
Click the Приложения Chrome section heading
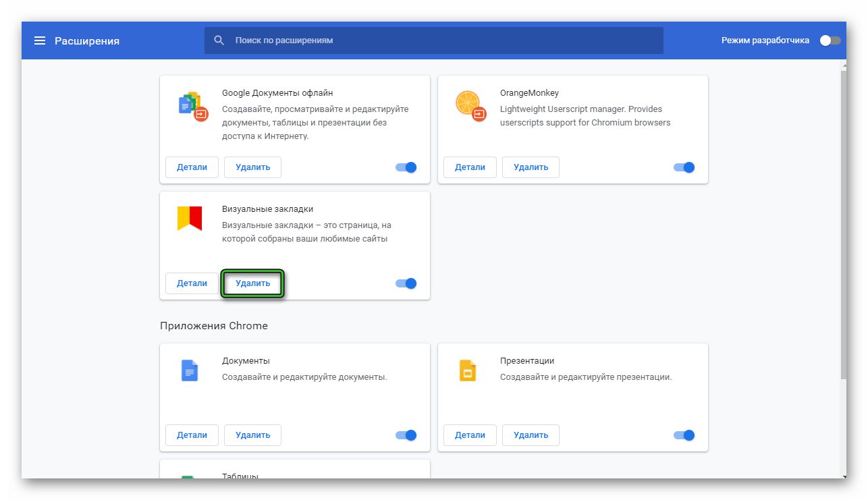[214, 325]
